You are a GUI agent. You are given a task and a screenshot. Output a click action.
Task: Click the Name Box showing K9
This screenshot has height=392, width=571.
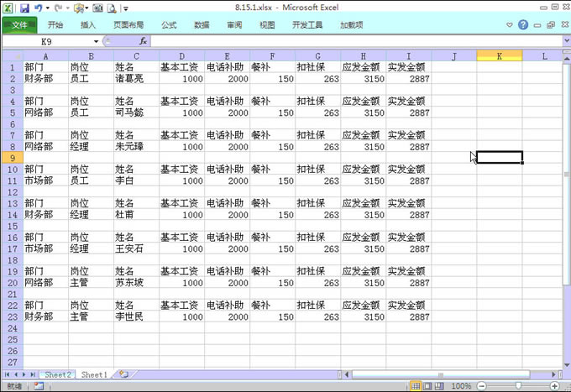tap(47, 41)
